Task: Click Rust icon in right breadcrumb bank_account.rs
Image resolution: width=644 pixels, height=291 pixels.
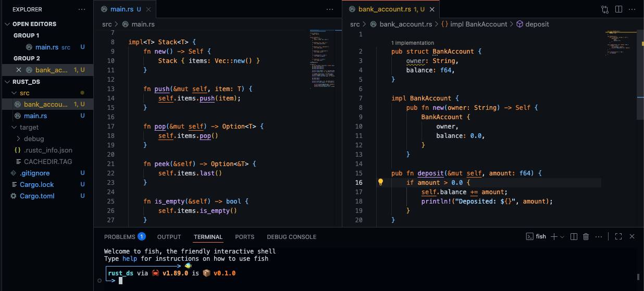Action: tap(374, 24)
